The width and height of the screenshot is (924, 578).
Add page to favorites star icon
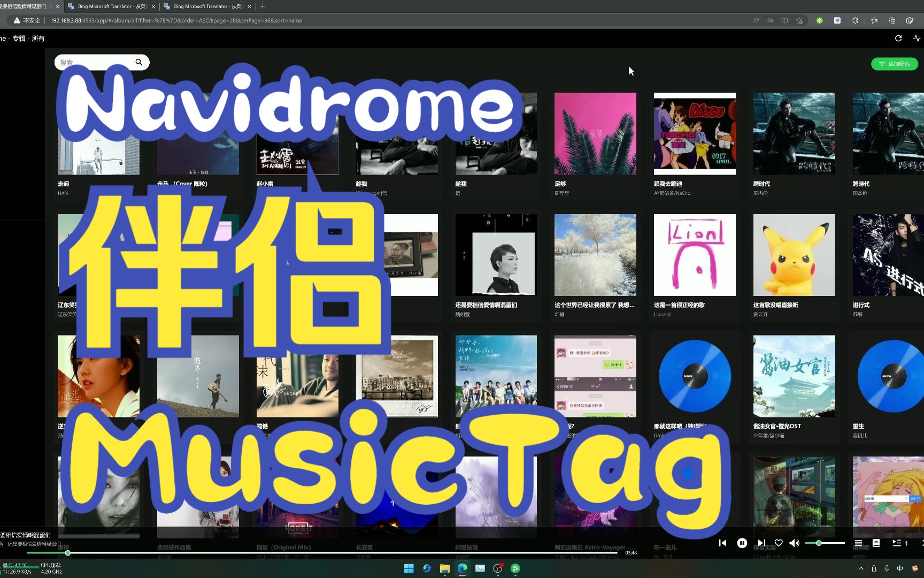[x=799, y=20]
